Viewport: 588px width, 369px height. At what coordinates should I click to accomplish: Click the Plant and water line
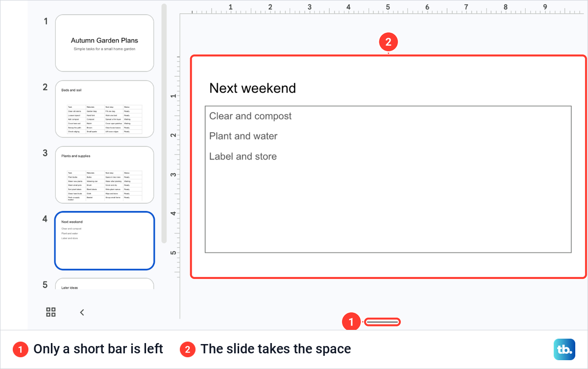(x=243, y=136)
